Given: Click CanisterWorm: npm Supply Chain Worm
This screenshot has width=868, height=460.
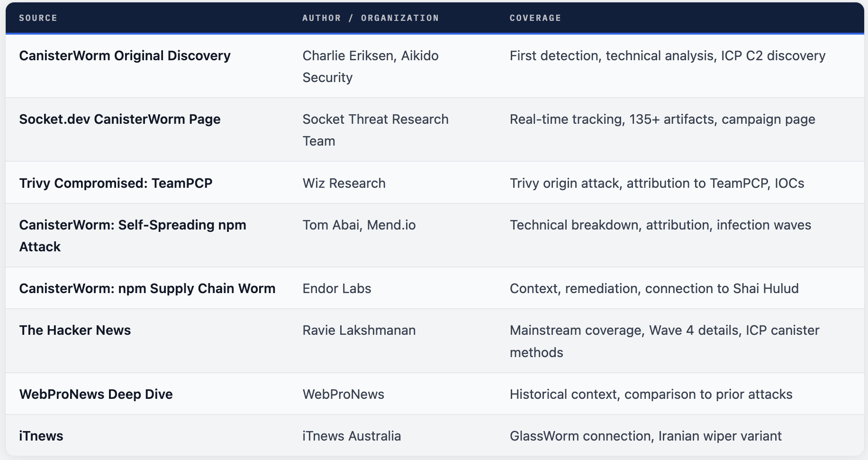Looking at the screenshot, I should tap(147, 289).
